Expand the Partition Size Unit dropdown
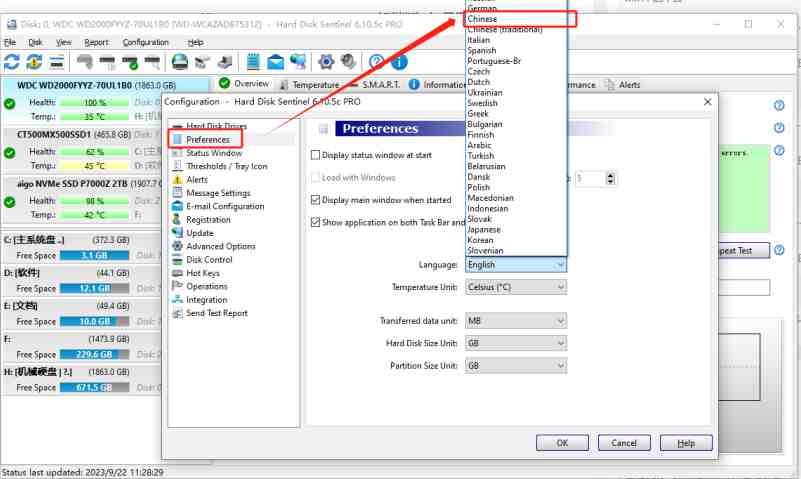This screenshot has height=479, width=801. [516, 366]
